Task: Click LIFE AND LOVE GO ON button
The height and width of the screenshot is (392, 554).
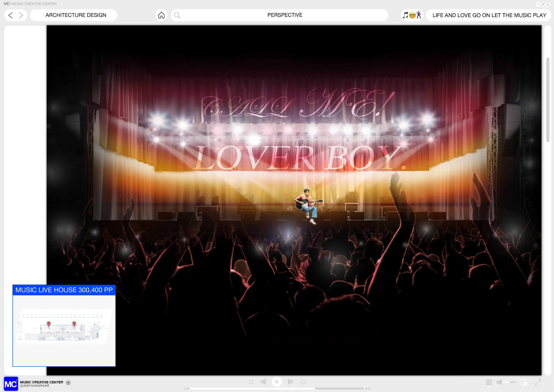Action: [489, 15]
